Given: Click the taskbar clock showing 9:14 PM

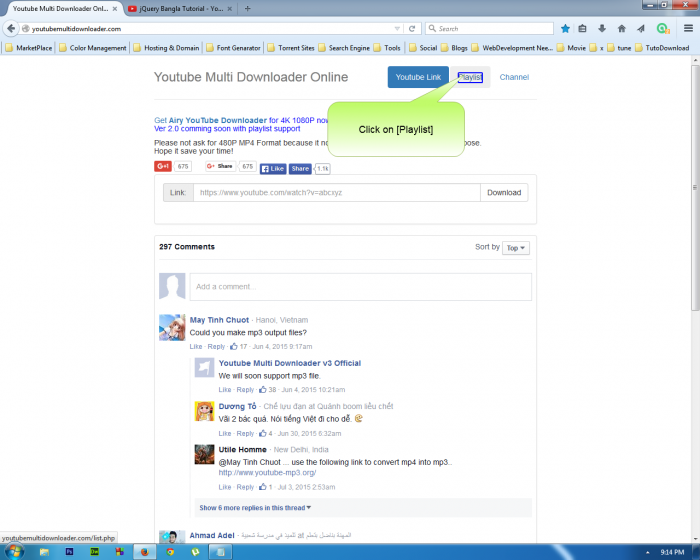Looking at the screenshot, I should [x=672, y=552].
